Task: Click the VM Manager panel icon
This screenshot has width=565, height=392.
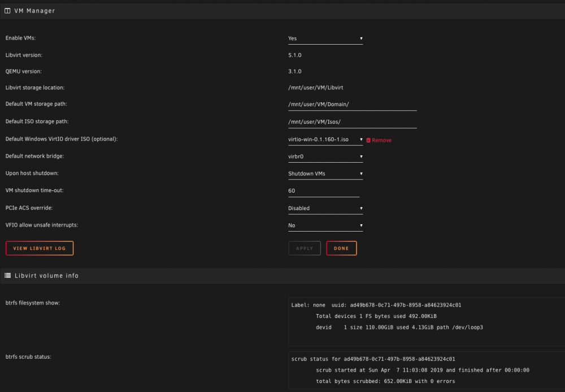Action: tap(7, 11)
